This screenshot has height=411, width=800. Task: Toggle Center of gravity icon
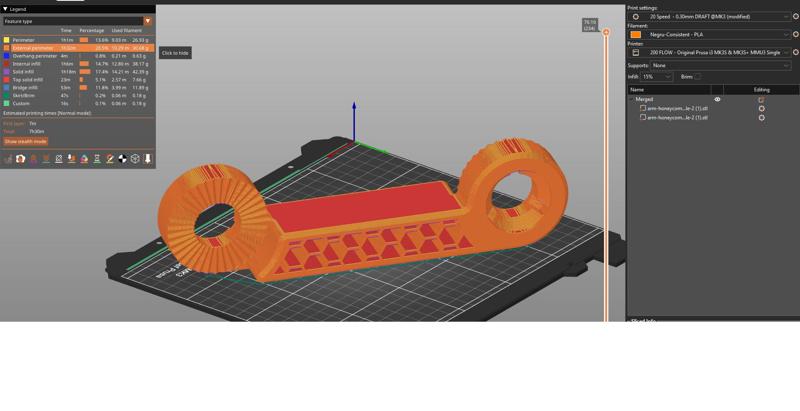(122, 159)
